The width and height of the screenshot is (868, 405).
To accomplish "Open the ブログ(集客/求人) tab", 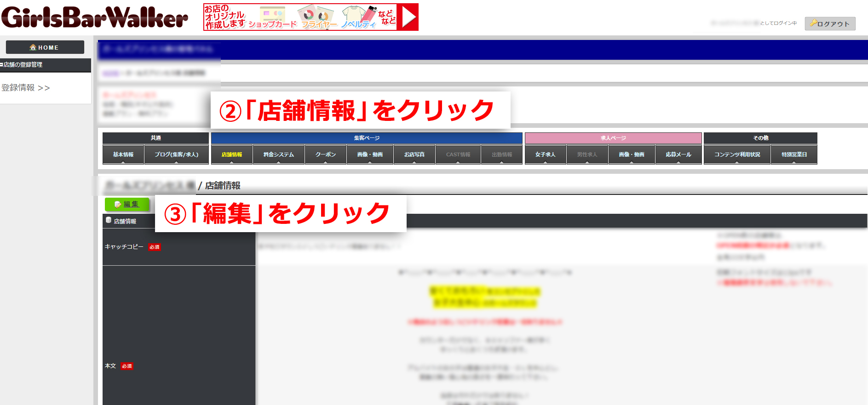I will tap(177, 154).
